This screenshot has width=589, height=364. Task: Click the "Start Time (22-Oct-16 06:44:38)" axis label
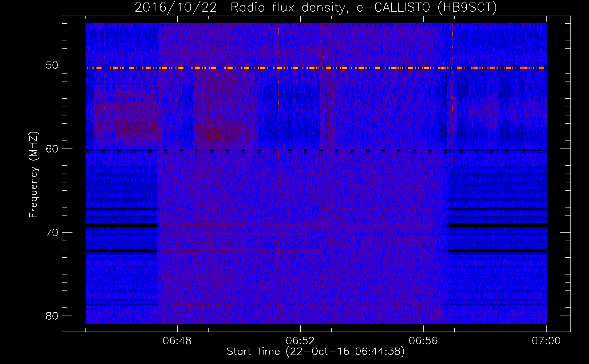(x=316, y=352)
